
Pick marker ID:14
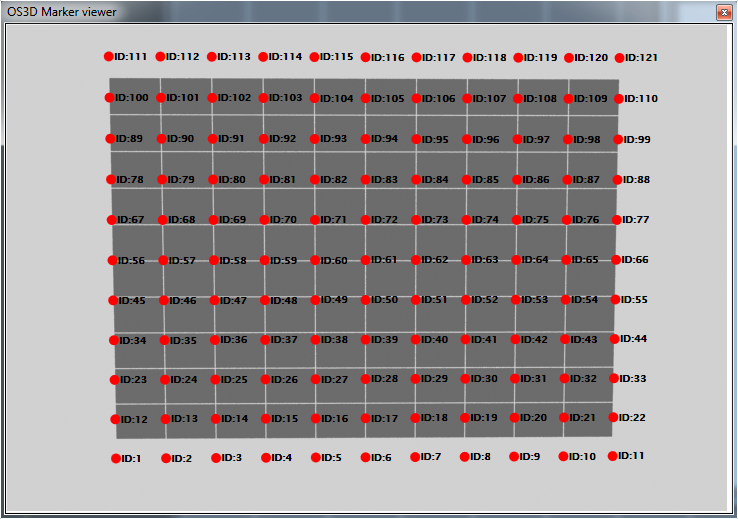pyautogui.click(x=216, y=419)
